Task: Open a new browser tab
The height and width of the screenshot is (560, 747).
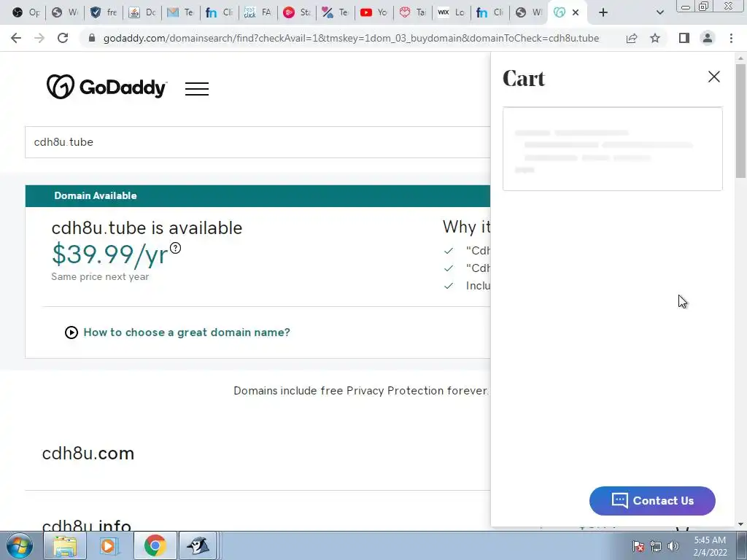Action: click(603, 12)
